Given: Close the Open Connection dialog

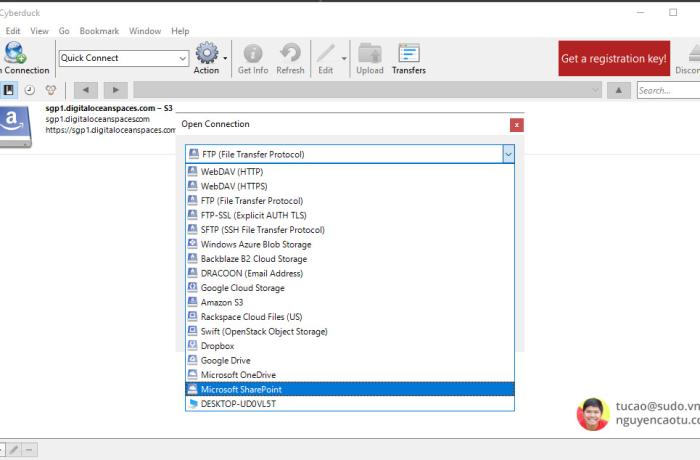Looking at the screenshot, I should pyautogui.click(x=517, y=125).
